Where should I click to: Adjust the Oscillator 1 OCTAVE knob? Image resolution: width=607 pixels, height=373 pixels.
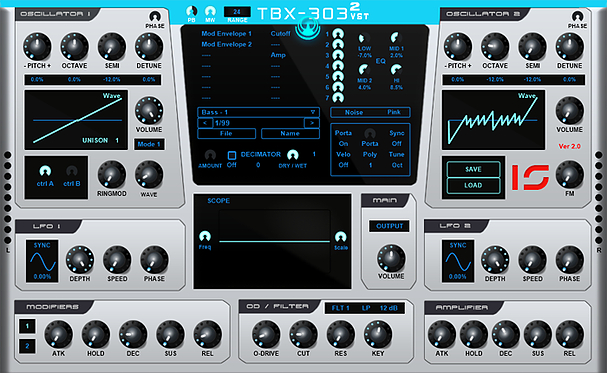pyautogui.click(x=74, y=46)
